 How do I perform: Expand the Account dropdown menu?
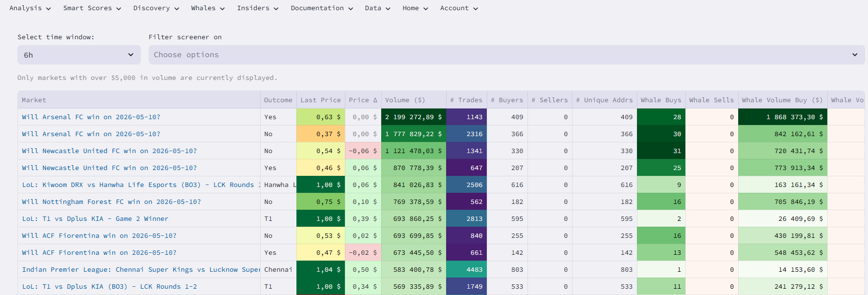click(459, 8)
